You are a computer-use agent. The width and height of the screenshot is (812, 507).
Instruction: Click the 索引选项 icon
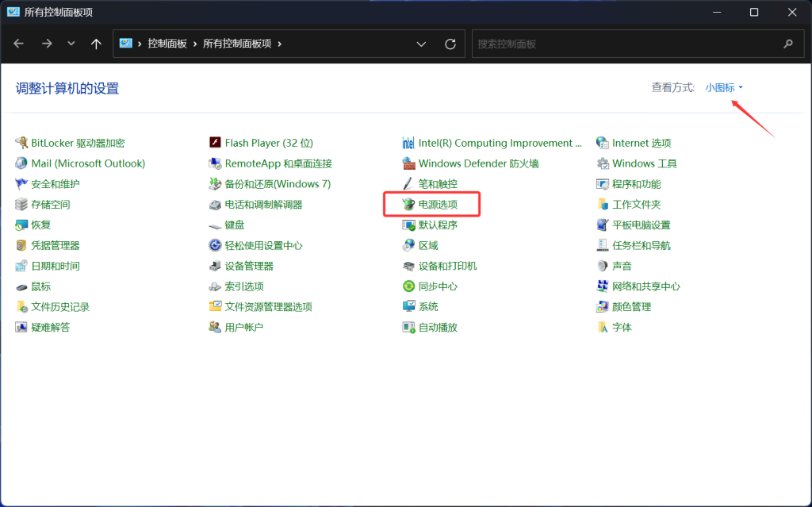(x=215, y=286)
